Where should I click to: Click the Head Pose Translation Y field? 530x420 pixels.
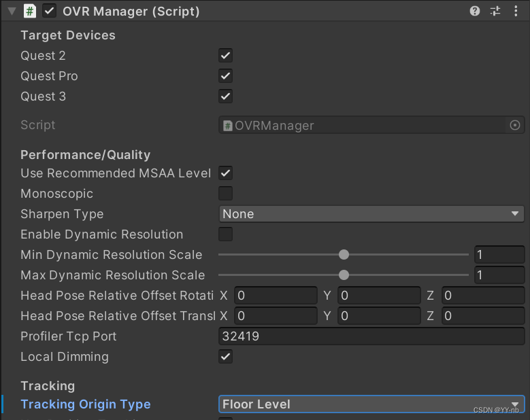[379, 316]
